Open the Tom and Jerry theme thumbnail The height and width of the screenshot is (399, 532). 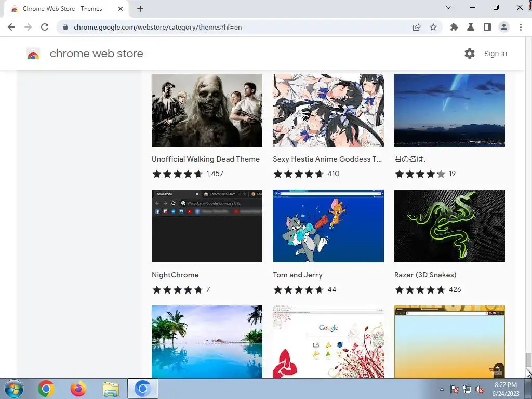click(328, 226)
